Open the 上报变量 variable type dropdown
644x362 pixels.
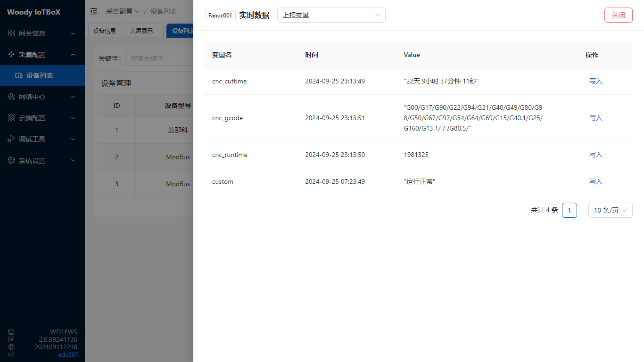[x=331, y=15]
